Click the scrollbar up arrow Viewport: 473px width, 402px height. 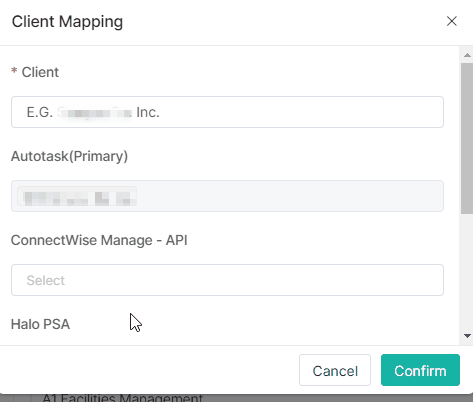coord(467,55)
